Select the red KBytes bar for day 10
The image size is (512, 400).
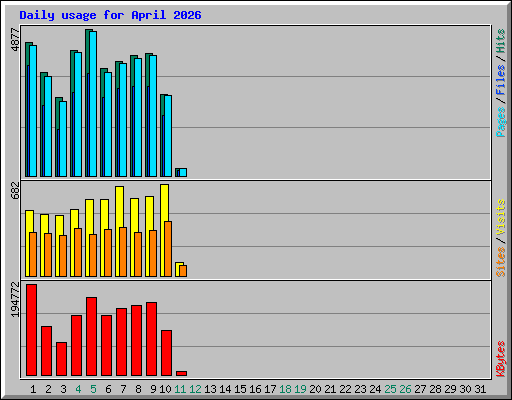click(x=167, y=353)
